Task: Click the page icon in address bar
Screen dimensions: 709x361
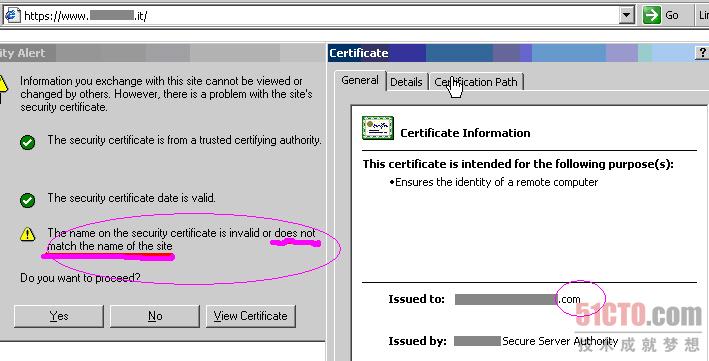Action: pyautogui.click(x=12, y=15)
